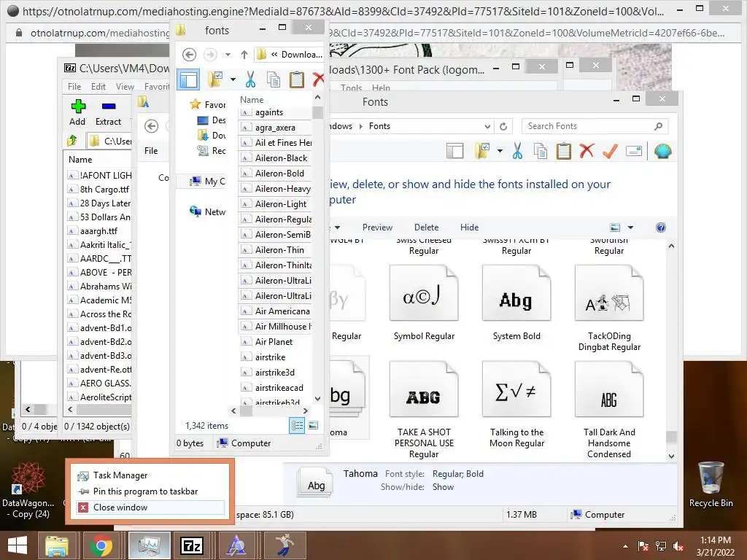Open the folder options dropdown arrow in Fonts control panel
The width and height of the screenshot is (747, 560).
[500, 152]
